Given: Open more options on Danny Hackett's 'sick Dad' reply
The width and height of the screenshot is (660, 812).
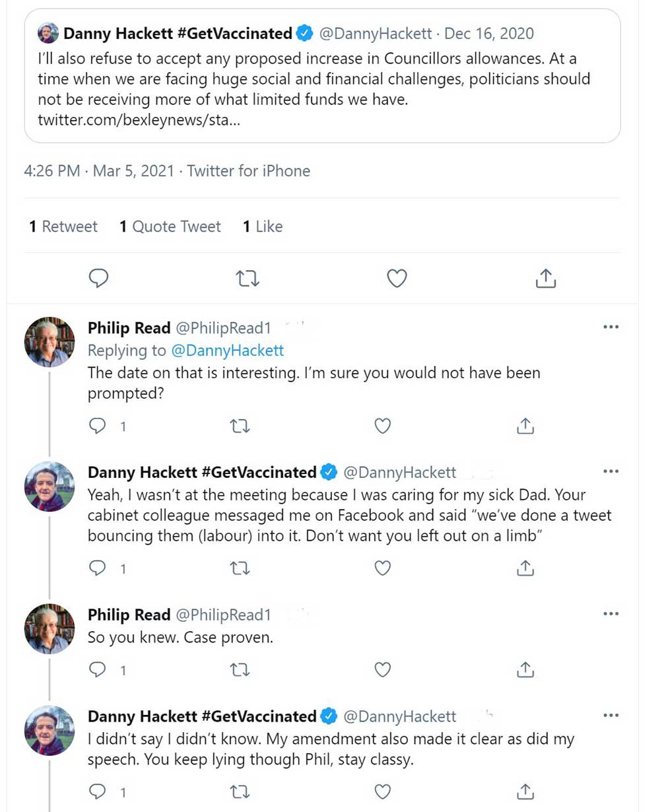Looking at the screenshot, I should pyautogui.click(x=611, y=472).
